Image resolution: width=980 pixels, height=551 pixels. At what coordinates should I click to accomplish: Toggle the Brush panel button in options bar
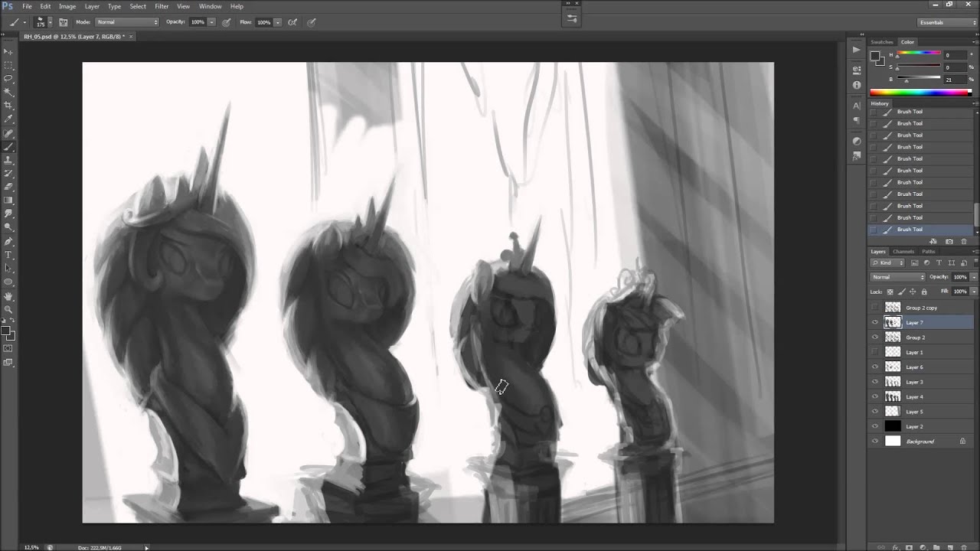click(63, 22)
